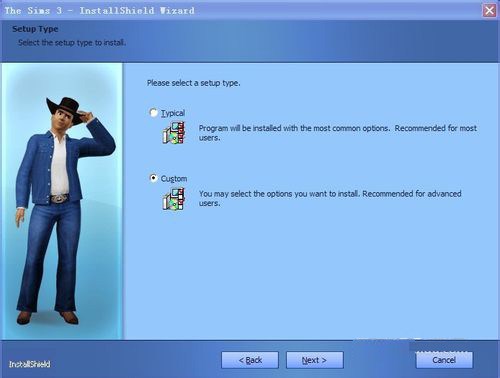Proceed with the Next button
The width and height of the screenshot is (500, 378).
[314, 360]
